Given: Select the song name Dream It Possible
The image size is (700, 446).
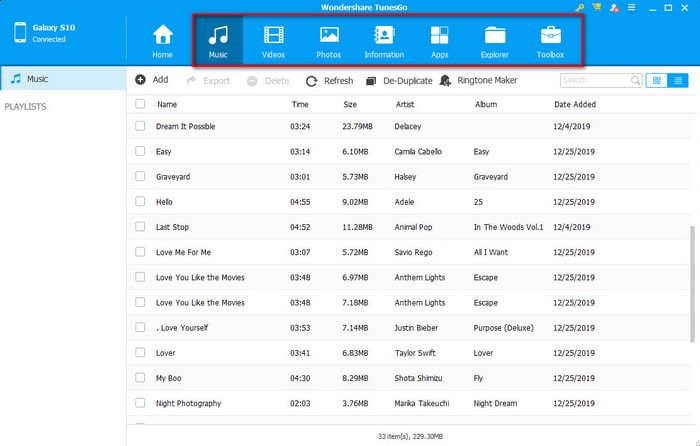Looking at the screenshot, I should click(186, 126).
